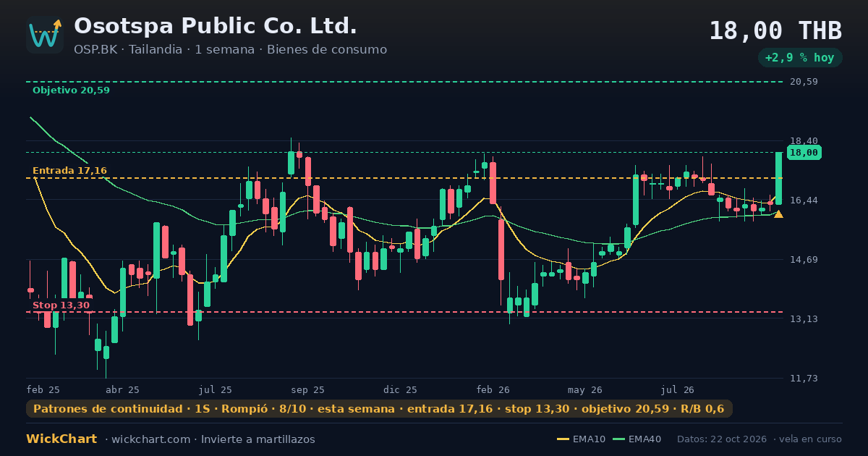Click the Invierte a martillazos tagline
Screen dimensions: 868x456
coord(258,439)
